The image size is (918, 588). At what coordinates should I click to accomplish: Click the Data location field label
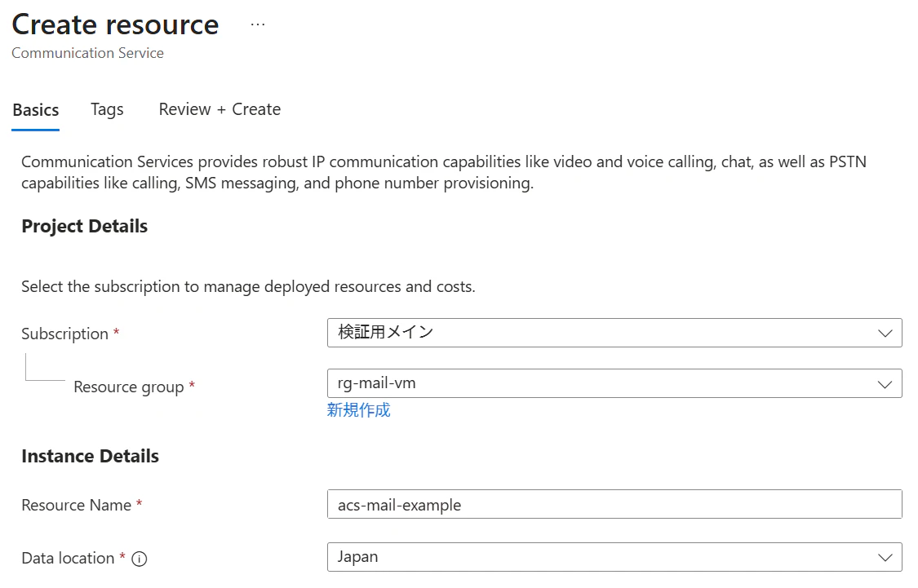pos(68,558)
